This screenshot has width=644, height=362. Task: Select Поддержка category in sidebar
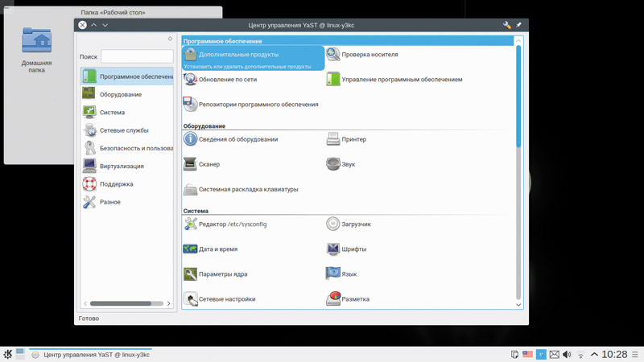(x=127, y=184)
